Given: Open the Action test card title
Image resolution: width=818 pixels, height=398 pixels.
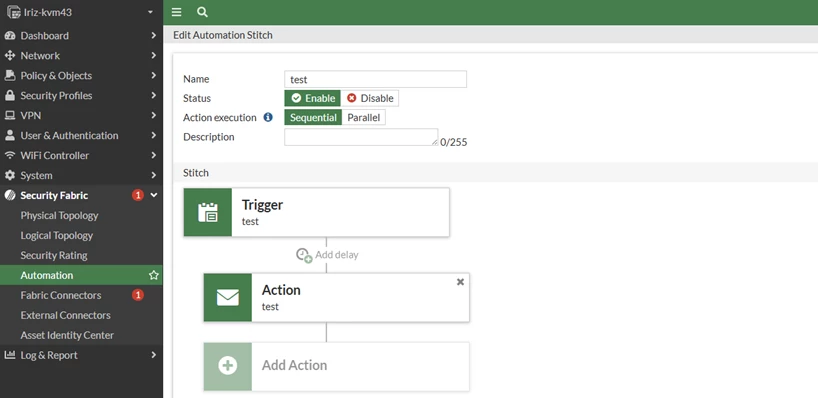Looking at the screenshot, I should click(281, 290).
